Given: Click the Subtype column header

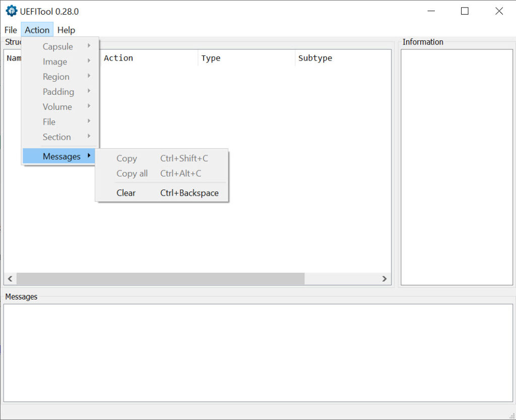Looking at the screenshot, I should tap(315, 58).
